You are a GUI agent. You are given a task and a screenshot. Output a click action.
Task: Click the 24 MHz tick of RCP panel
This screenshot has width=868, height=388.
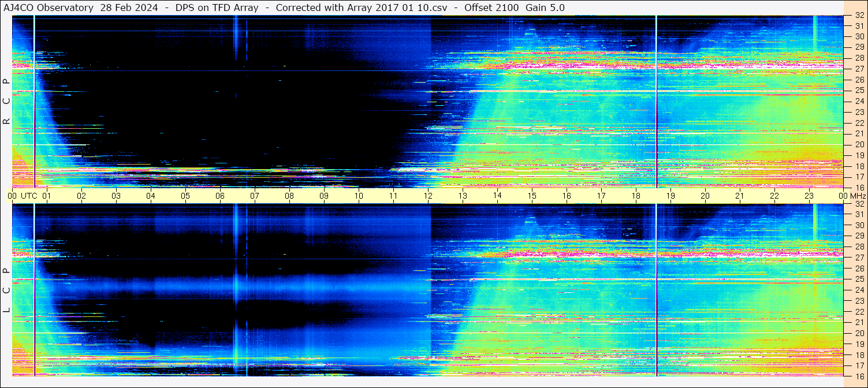coord(859,101)
